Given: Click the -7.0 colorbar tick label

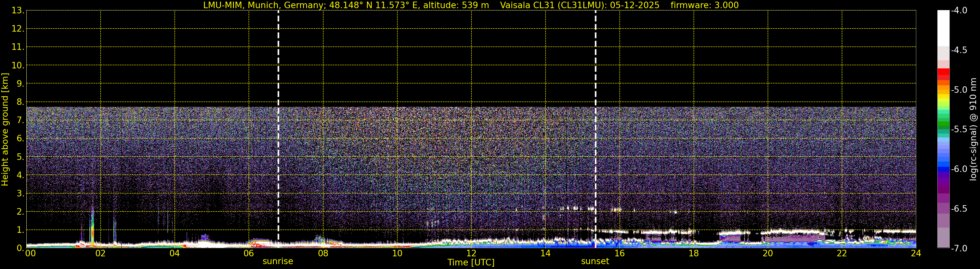Looking at the screenshot, I should coord(959,248).
